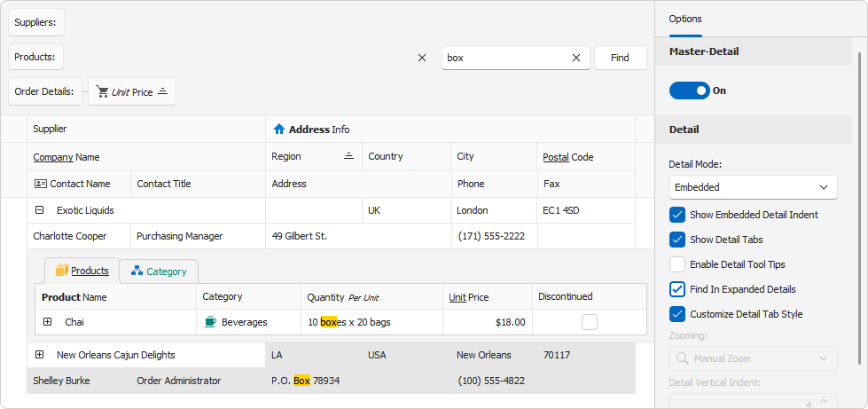
Task: Close the find panel
Action: coord(422,58)
